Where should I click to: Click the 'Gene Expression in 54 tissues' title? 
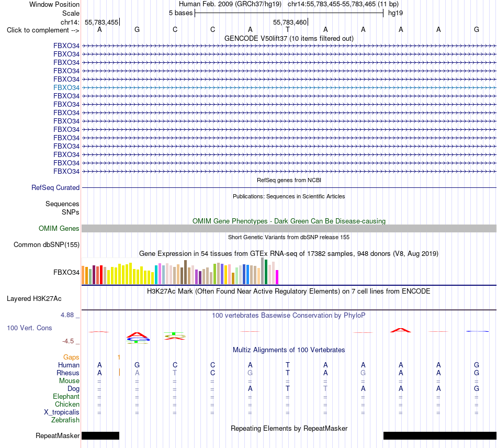point(289,254)
